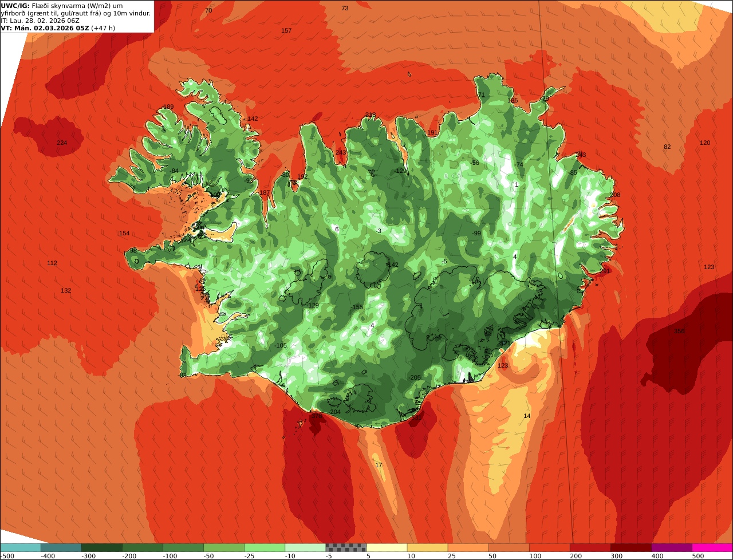Select the pale yellow swatch above 5
This screenshot has height=560, width=733.
387,547
